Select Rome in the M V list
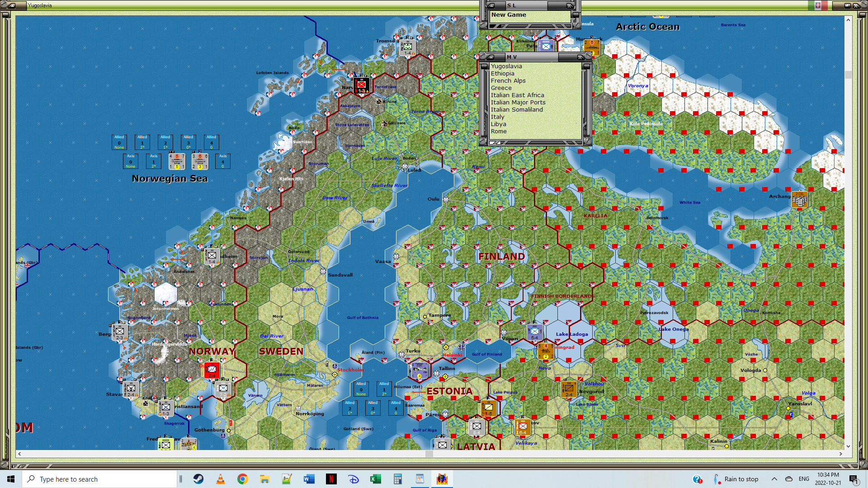868x488 pixels. click(x=499, y=131)
